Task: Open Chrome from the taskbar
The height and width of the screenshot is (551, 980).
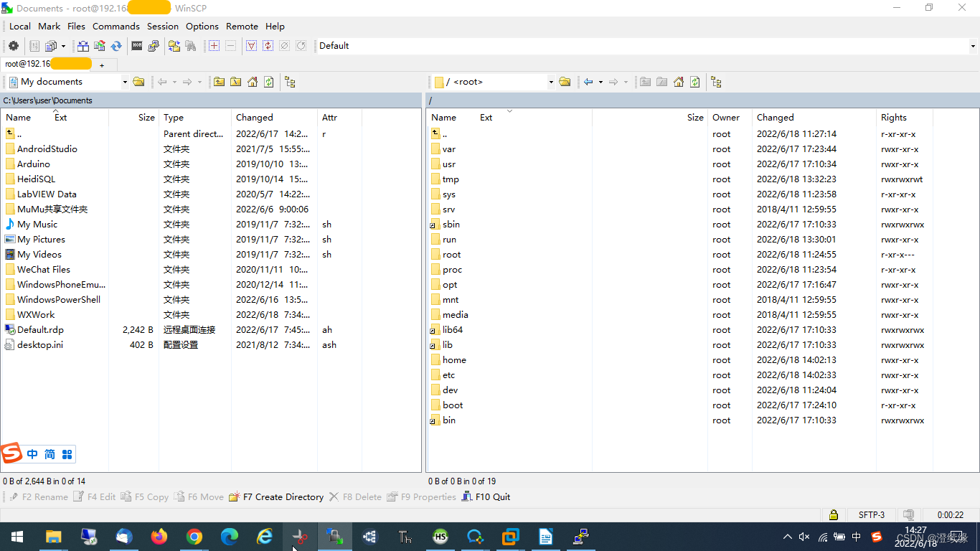Action: point(194,537)
